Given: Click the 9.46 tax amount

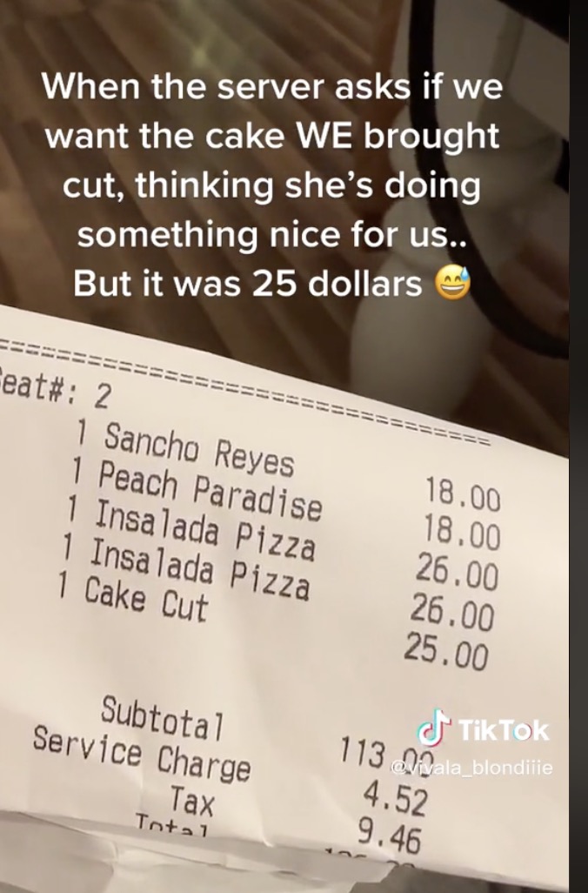Looking at the screenshot, I should tap(390, 835).
